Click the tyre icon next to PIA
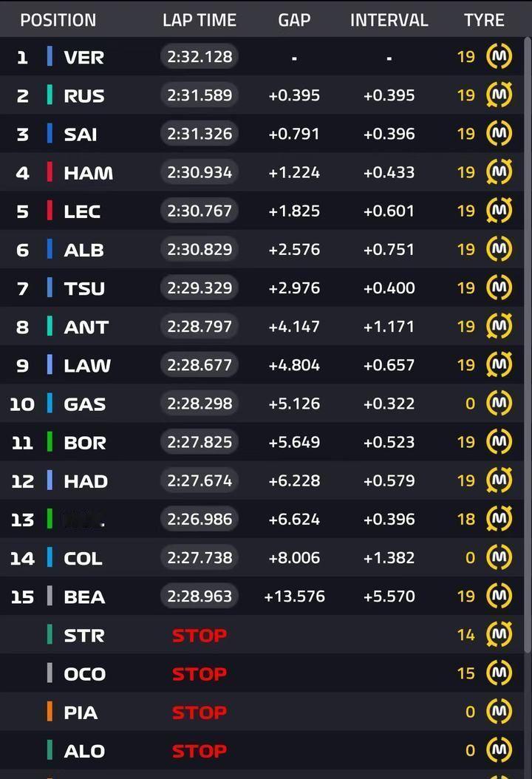 click(499, 712)
